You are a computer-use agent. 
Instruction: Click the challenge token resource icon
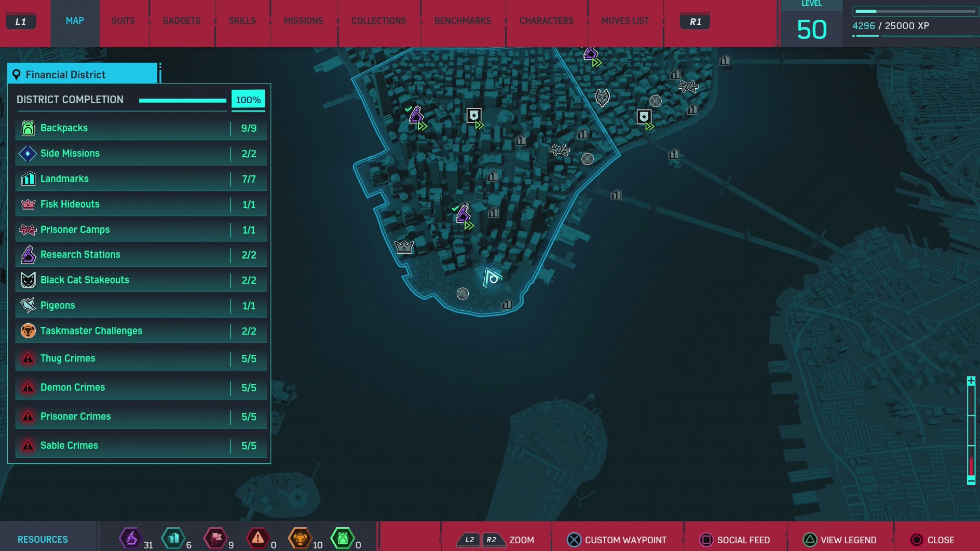[300, 539]
